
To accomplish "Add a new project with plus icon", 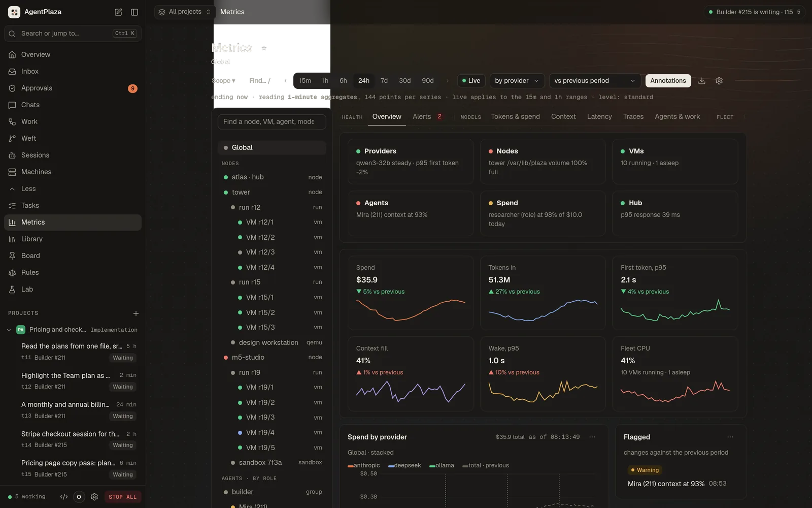I will point(136,313).
